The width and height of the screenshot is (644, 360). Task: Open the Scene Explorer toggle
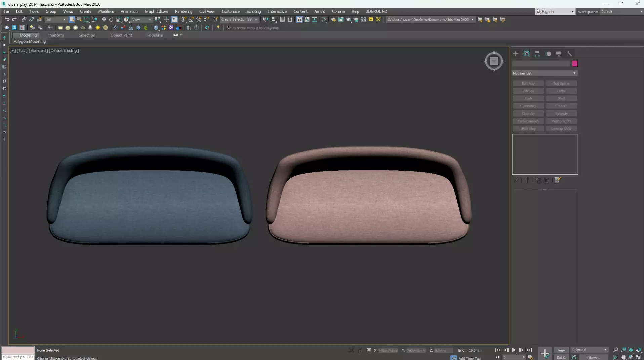[282, 19]
